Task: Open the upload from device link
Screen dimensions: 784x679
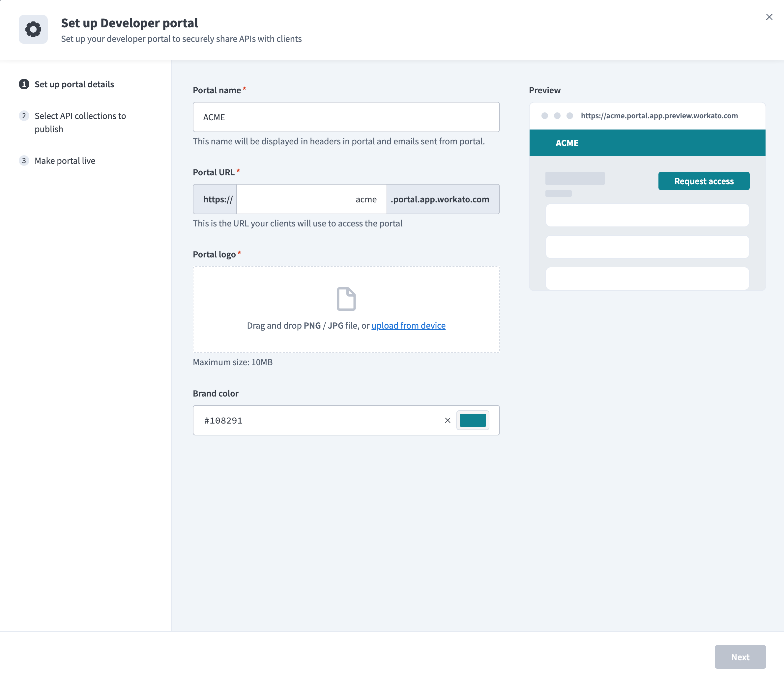Action: [x=408, y=325]
